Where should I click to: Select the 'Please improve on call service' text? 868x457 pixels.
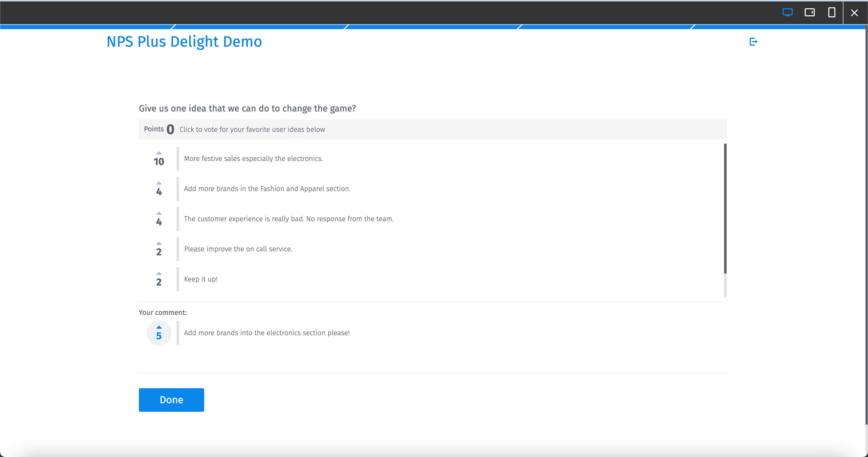click(238, 249)
